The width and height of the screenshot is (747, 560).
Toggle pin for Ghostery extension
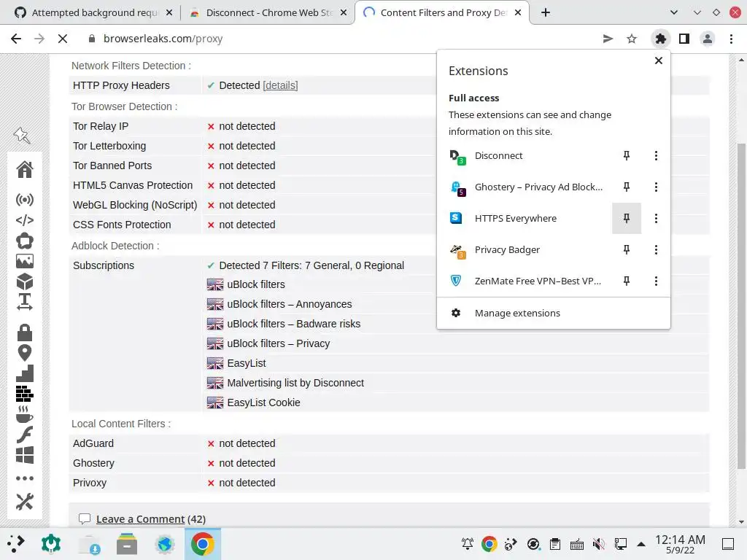coord(627,187)
